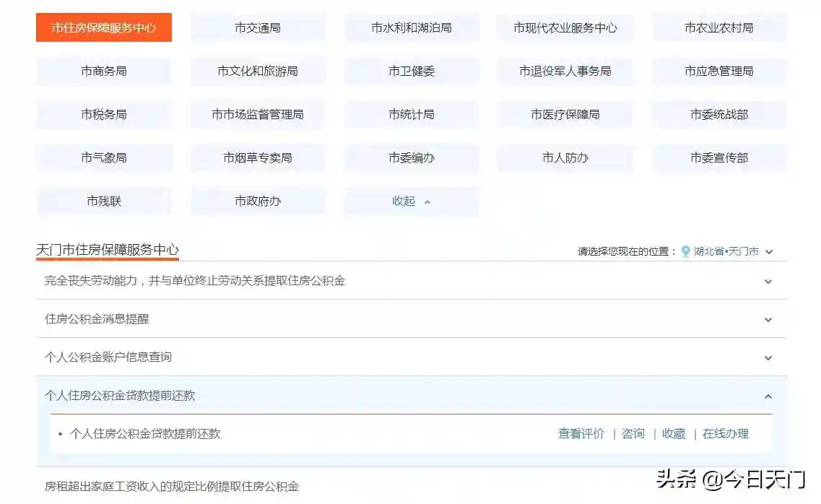Image resolution: width=821 pixels, height=504 pixels.
Task: Click 在线办理 to handle online
Action: (x=726, y=434)
